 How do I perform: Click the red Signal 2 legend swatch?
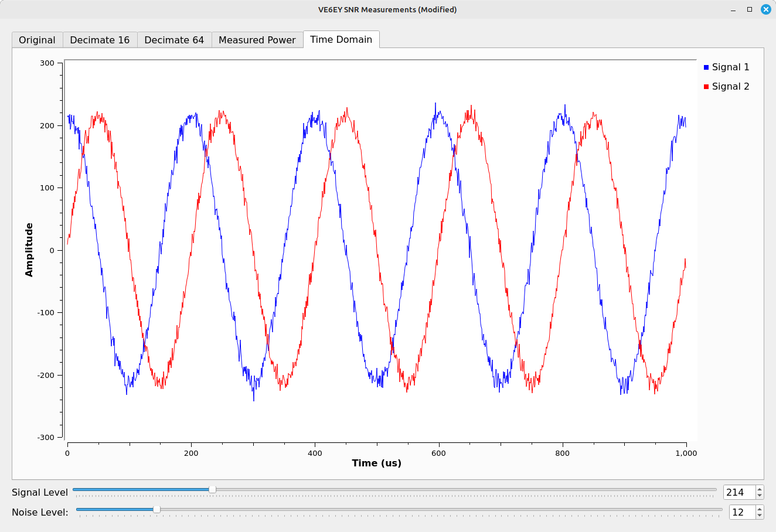pos(706,87)
